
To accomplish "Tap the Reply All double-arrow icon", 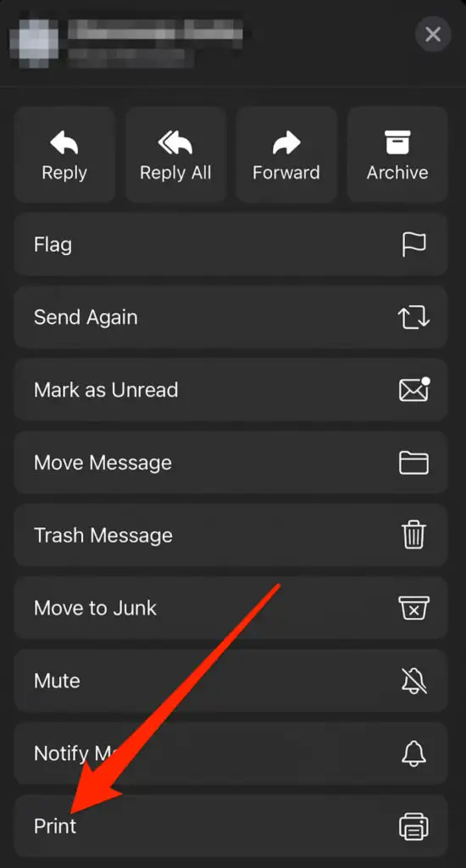I will pos(175,143).
